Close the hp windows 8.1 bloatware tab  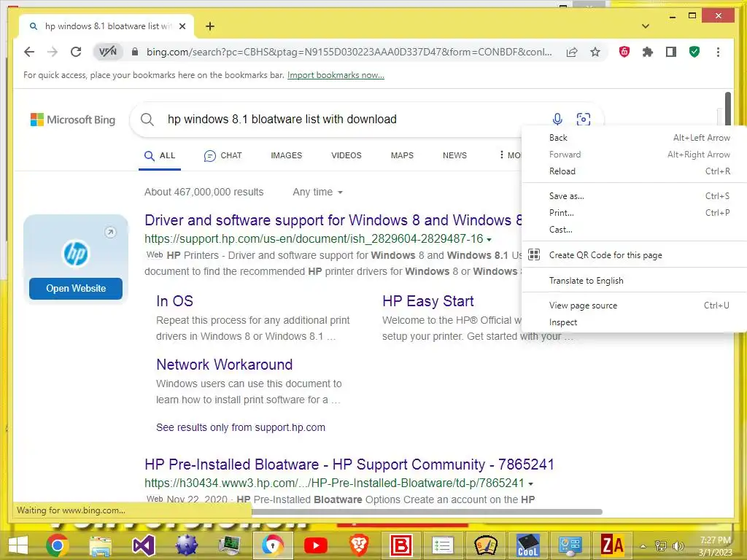tap(182, 26)
